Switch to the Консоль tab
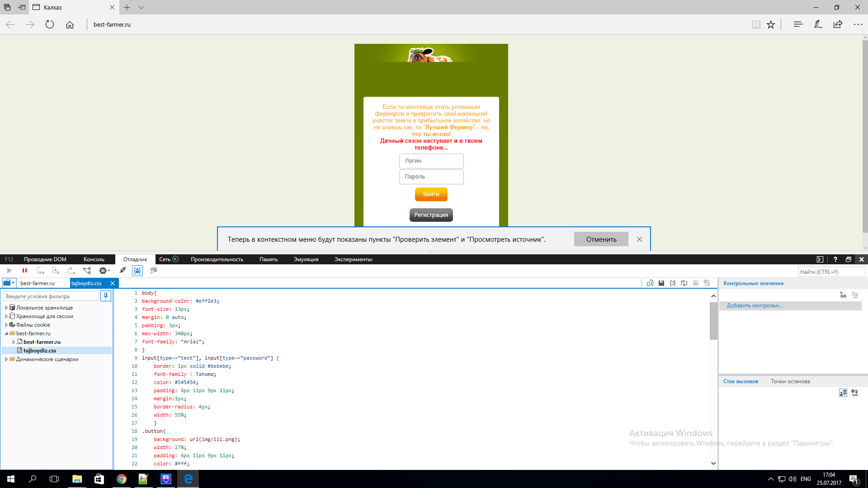 click(94, 259)
